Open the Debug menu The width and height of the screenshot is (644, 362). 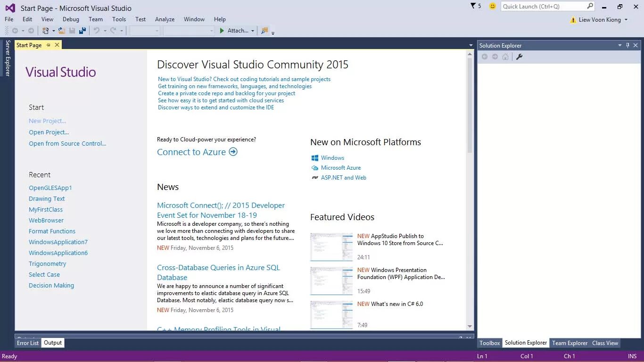[x=71, y=19]
